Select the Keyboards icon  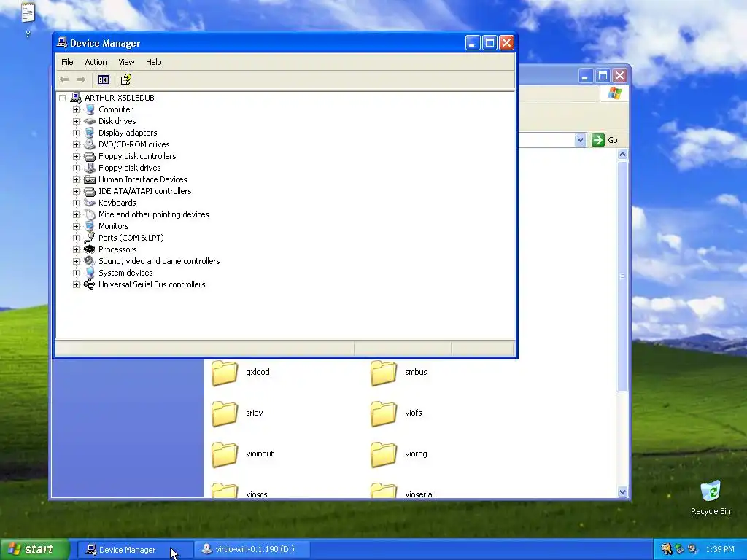[x=90, y=203]
